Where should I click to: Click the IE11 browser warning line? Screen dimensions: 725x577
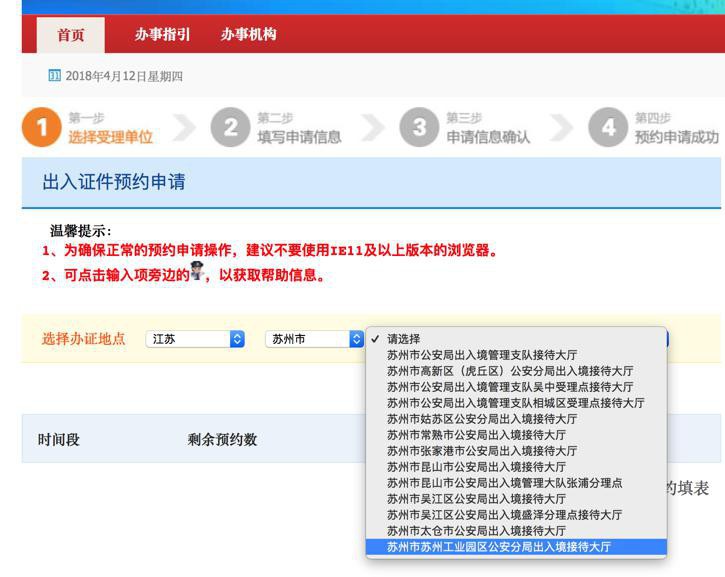[x=270, y=250]
